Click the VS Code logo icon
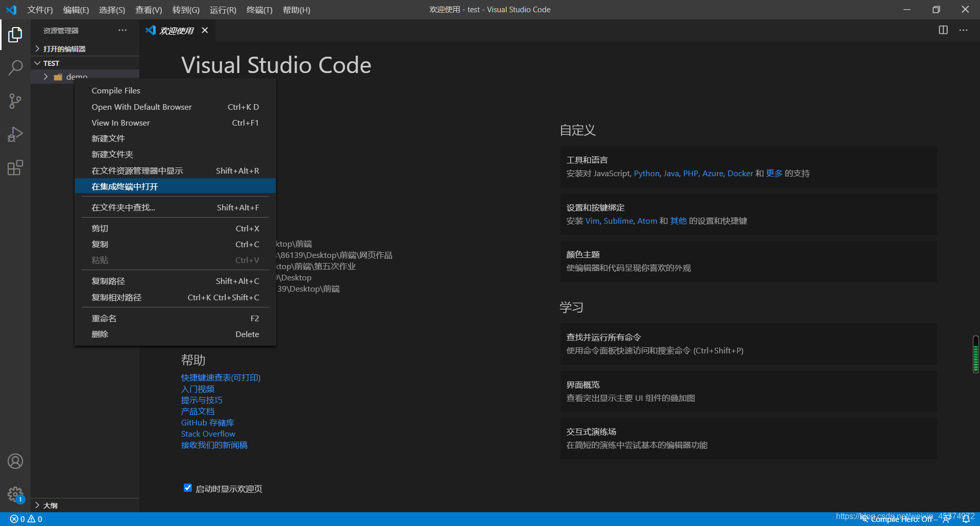The height and width of the screenshot is (526, 980). [11, 10]
